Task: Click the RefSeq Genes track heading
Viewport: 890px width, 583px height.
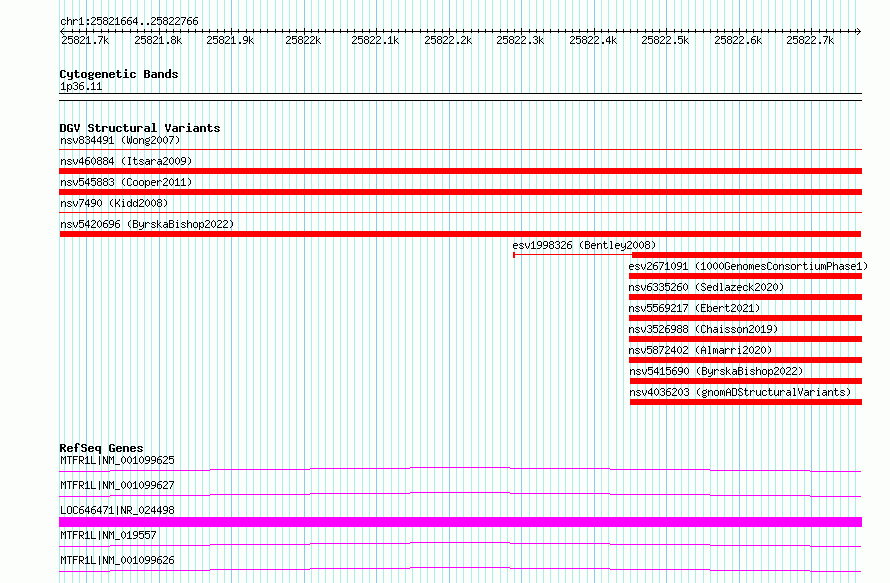Action: [102, 448]
